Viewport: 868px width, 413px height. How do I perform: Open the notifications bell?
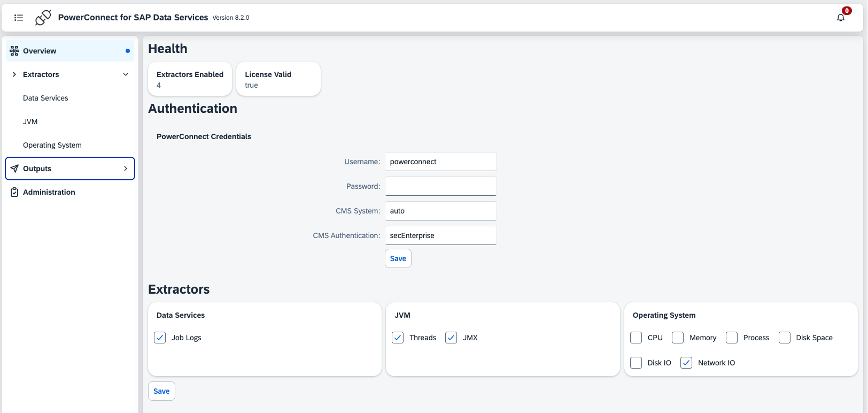(841, 18)
